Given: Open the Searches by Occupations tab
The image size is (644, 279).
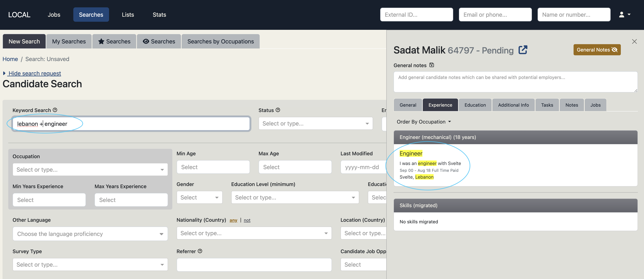Looking at the screenshot, I should point(220,41).
